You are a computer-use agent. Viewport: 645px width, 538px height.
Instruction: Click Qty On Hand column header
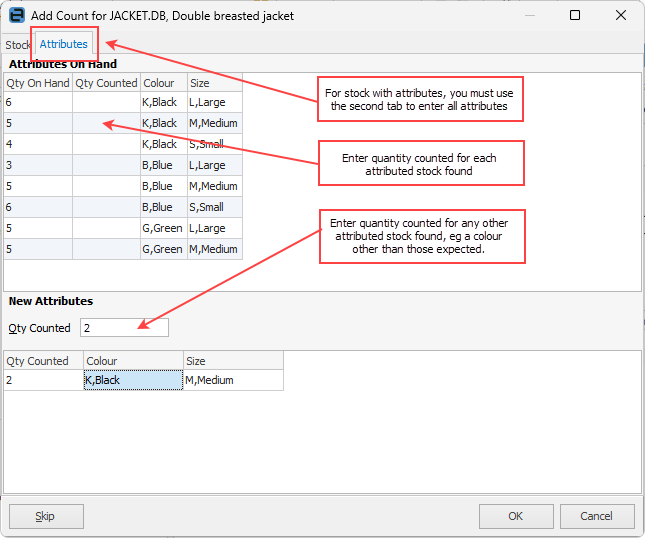pyautogui.click(x=38, y=83)
